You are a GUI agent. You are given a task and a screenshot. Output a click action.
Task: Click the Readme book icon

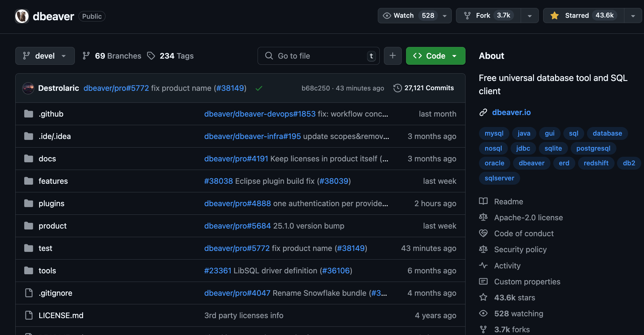point(483,201)
